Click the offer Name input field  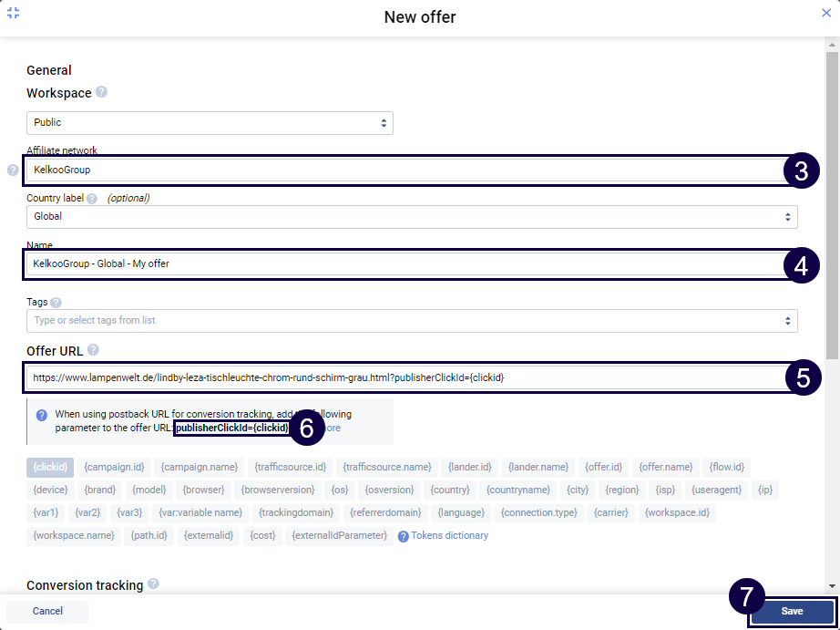(x=401, y=264)
